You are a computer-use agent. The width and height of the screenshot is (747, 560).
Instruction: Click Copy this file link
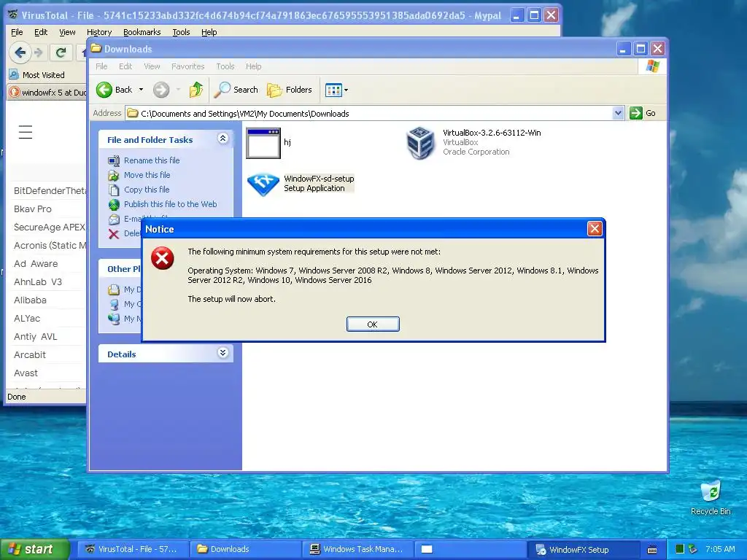tap(146, 190)
